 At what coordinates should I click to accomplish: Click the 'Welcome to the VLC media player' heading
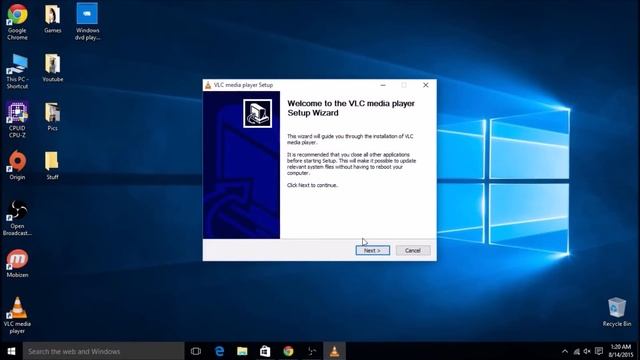(x=351, y=108)
